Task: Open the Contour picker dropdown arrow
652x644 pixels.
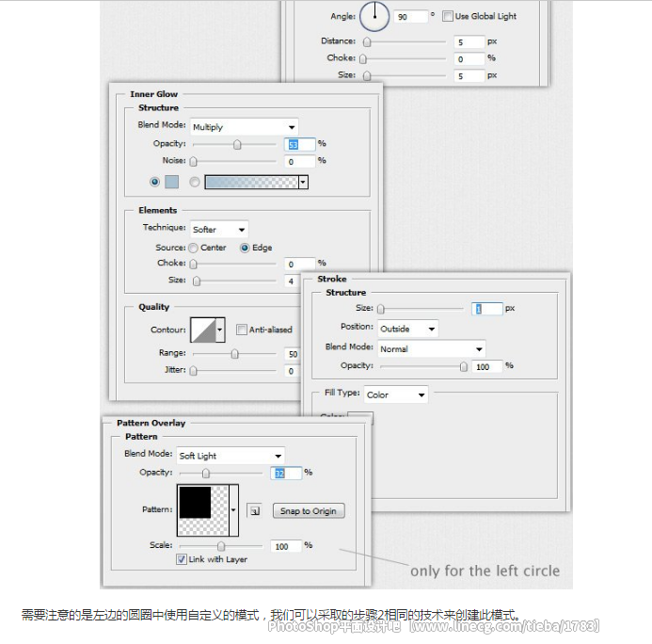Action: pyautogui.click(x=220, y=330)
